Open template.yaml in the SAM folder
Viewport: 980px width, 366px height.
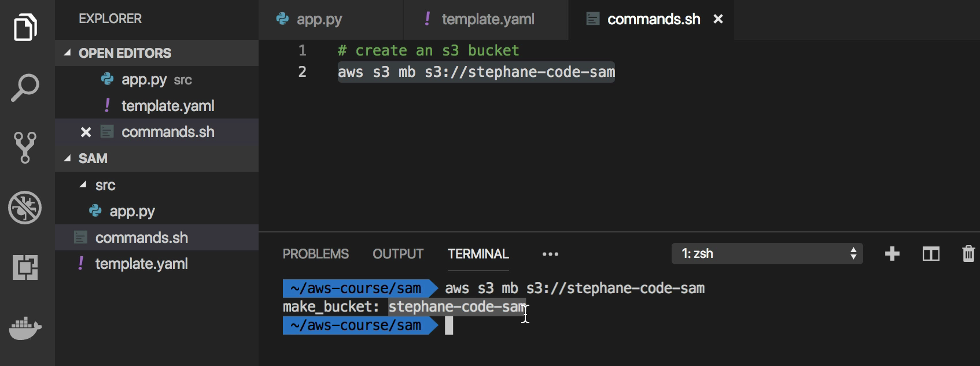[x=157, y=264]
